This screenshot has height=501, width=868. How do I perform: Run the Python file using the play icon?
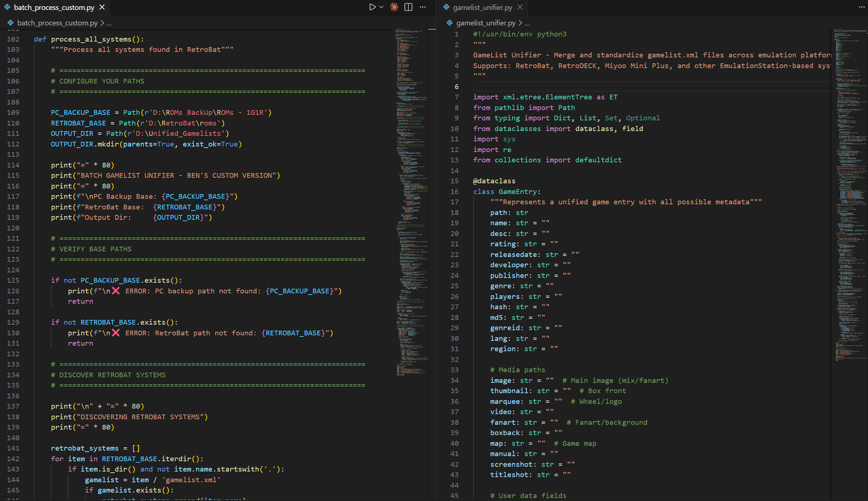click(372, 7)
